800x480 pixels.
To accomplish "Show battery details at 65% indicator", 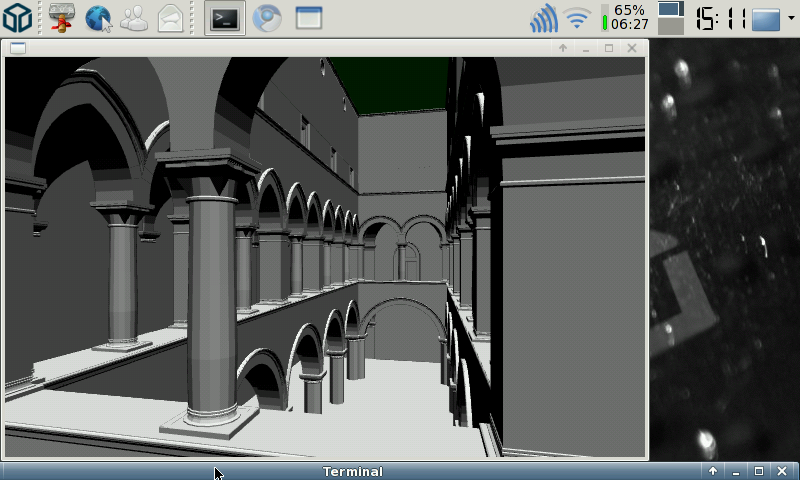I will (625, 17).
